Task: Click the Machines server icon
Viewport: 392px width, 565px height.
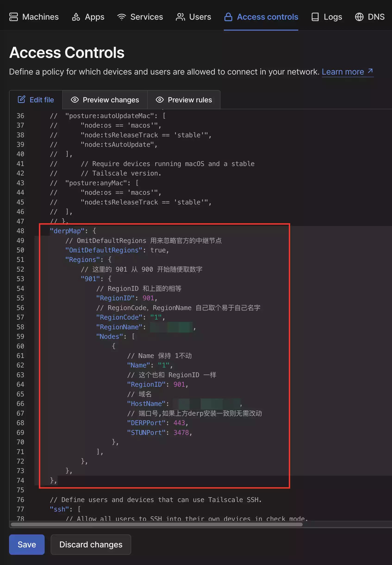Action: (13, 17)
